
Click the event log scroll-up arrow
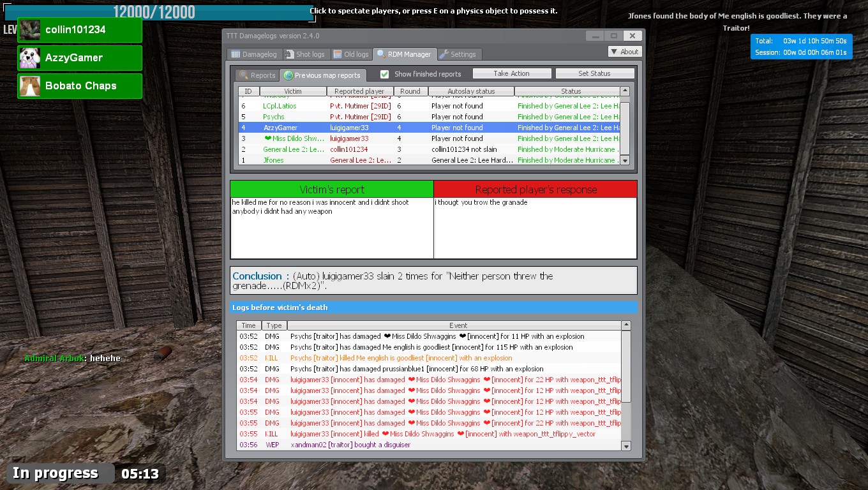point(626,325)
